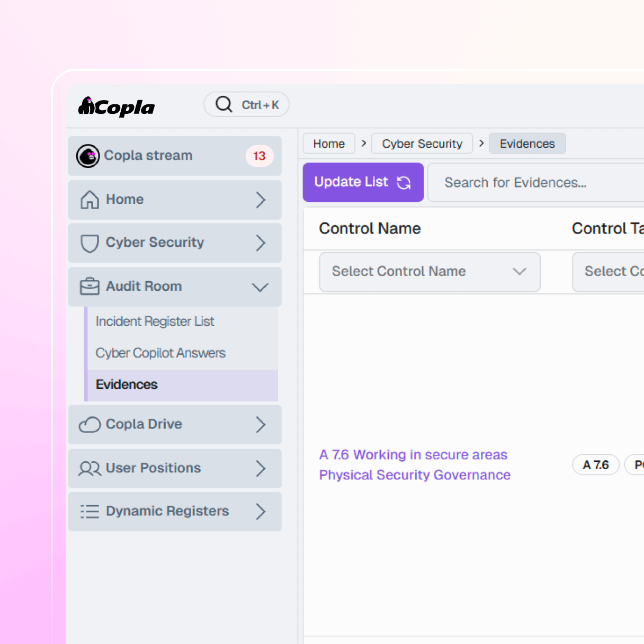
Task: Go to Cyber Security breadcrumb
Action: pos(422,144)
